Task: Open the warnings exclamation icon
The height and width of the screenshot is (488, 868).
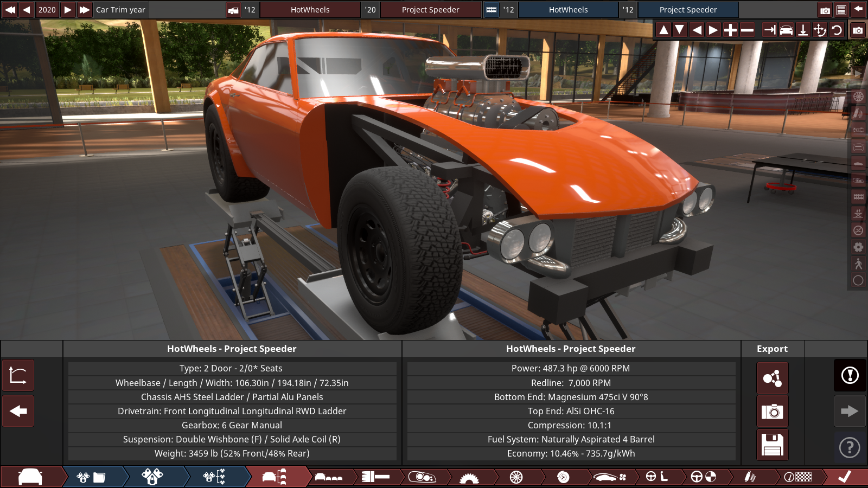Action: click(850, 375)
